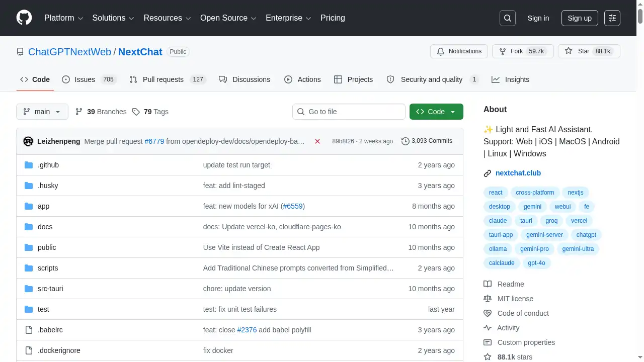Click the heart icon beside Code of conduct
The image size is (644, 362).
(488, 313)
